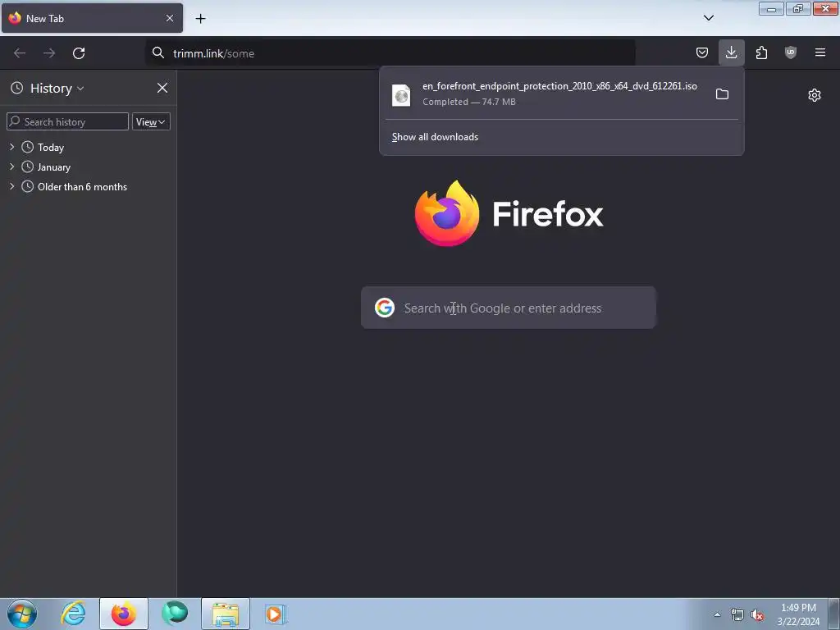Open the downloaded ISO disc file icon
The width and height of the screenshot is (840, 630).
coord(401,95)
